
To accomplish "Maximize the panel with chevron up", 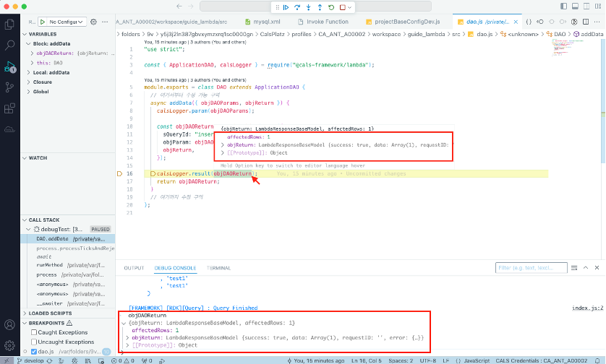I will (586, 267).
